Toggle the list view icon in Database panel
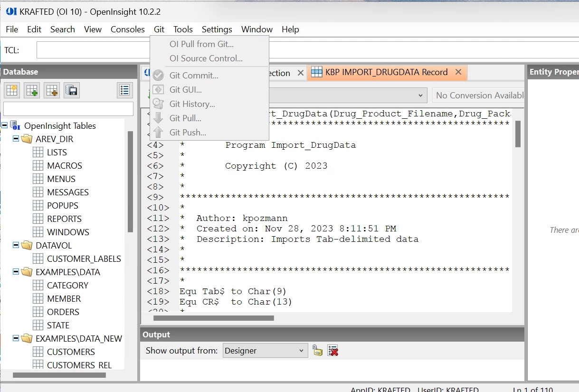This screenshot has width=579, height=392. click(125, 90)
